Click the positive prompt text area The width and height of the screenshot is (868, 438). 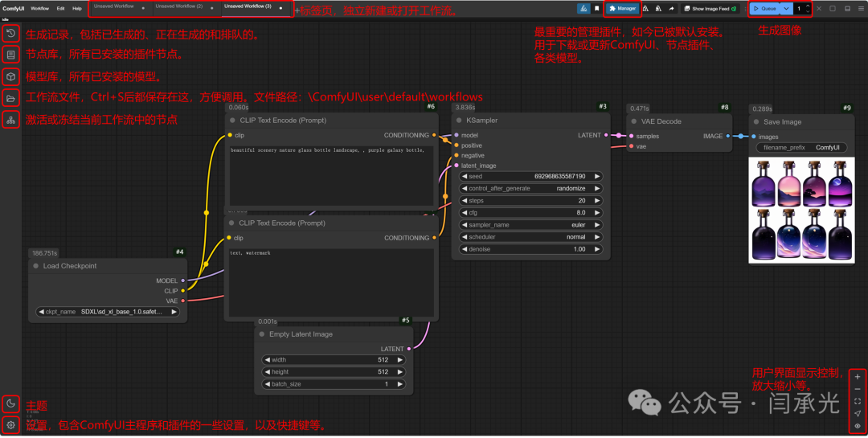(x=331, y=176)
